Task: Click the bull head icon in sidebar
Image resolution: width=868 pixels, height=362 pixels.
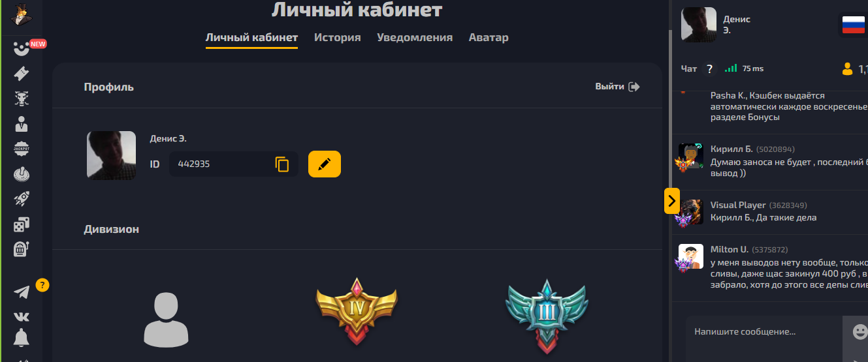Action: (x=22, y=98)
